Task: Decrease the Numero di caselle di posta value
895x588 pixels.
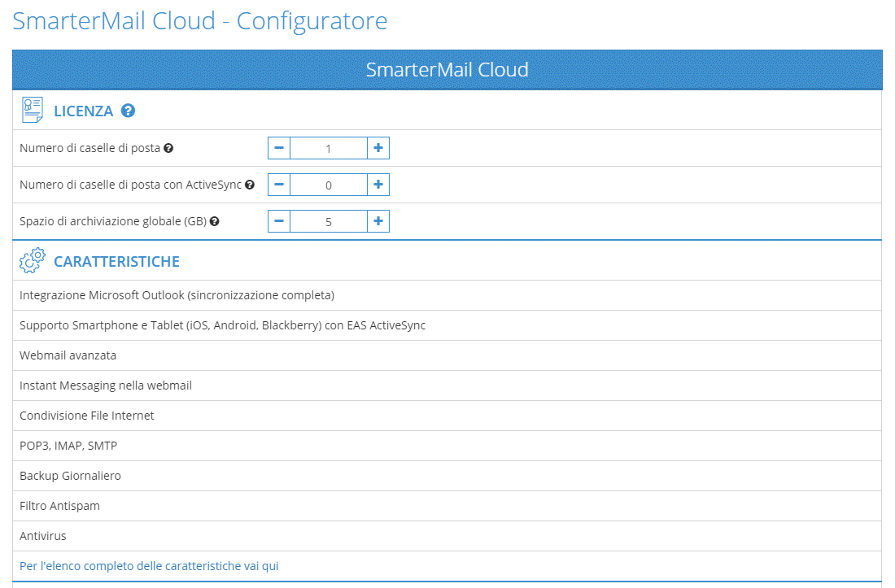Action: click(x=279, y=148)
